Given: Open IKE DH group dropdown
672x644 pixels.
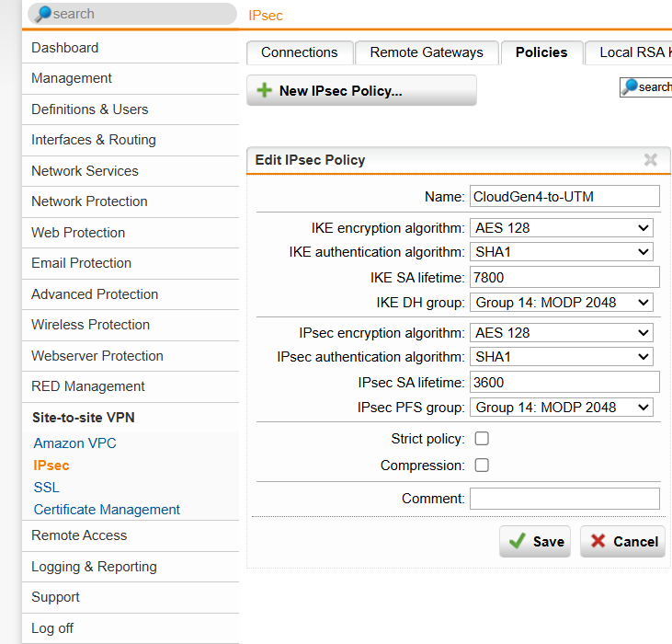Looking at the screenshot, I should (x=562, y=302).
